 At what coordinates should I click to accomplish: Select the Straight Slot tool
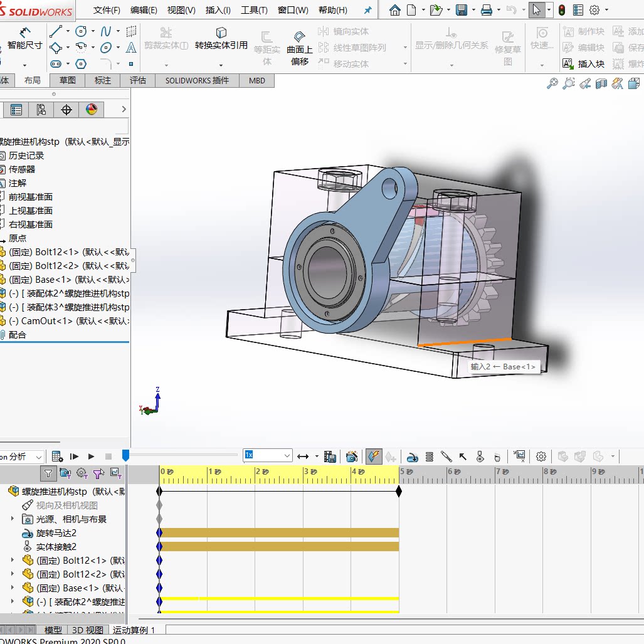pos(56,64)
